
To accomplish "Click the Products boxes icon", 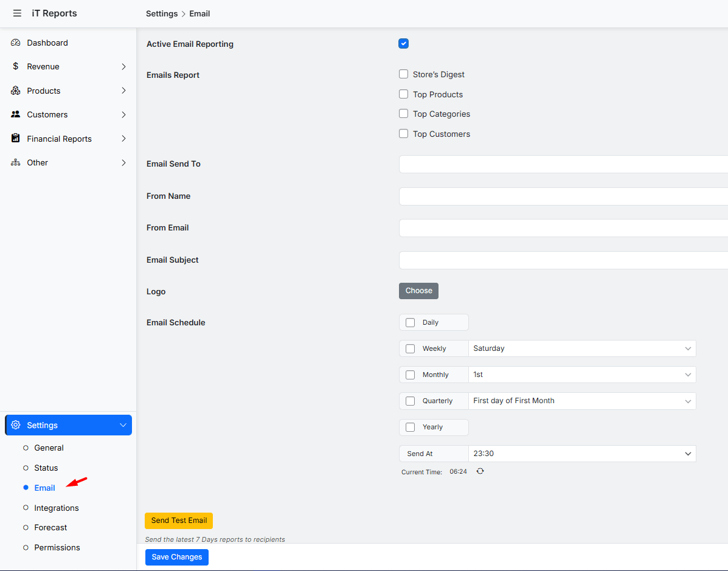I will pos(16,91).
